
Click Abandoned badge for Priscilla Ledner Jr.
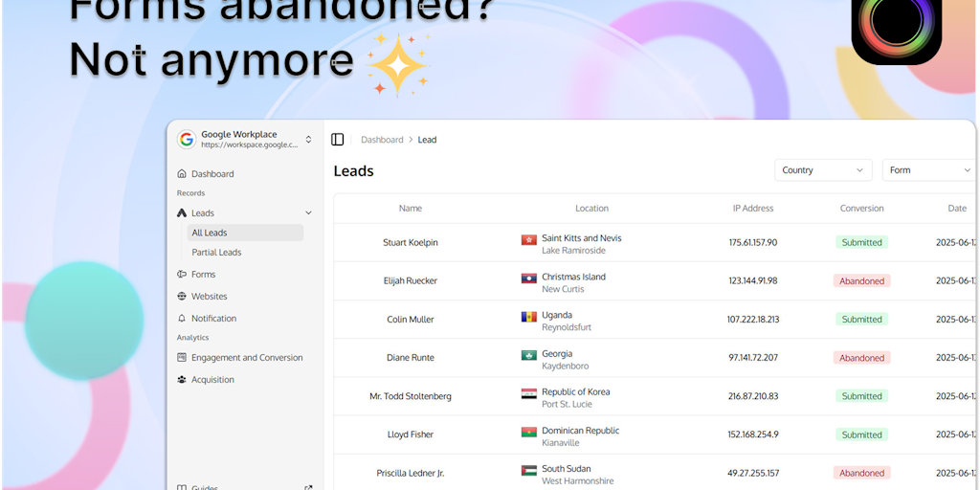point(862,473)
